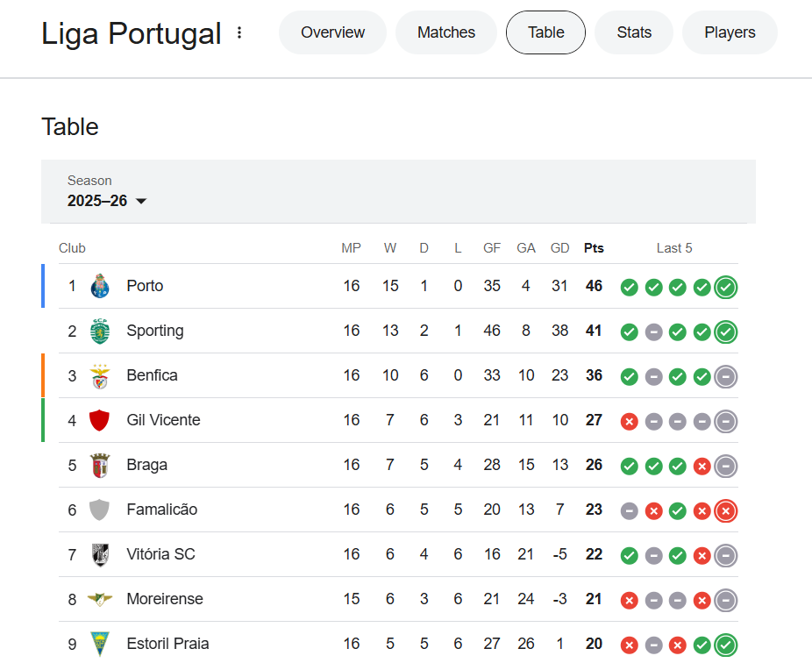
Task: Click Porto's most recent win indicator
Action: tap(725, 287)
